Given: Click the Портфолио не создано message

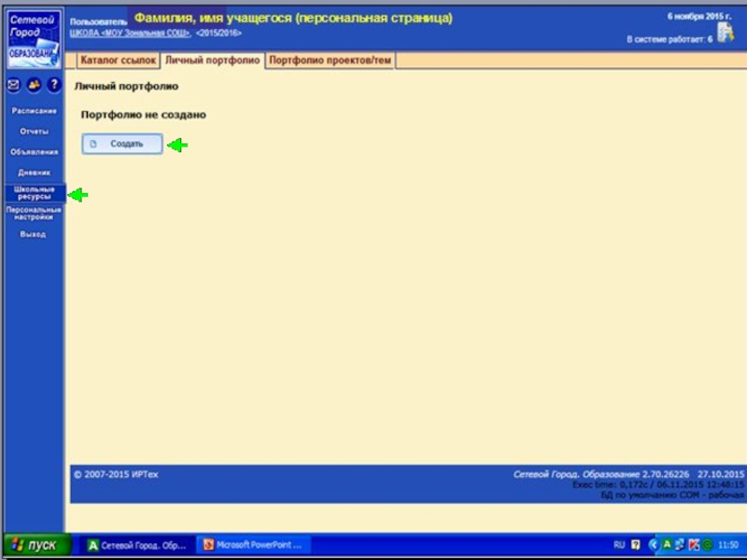Looking at the screenshot, I should point(144,115).
